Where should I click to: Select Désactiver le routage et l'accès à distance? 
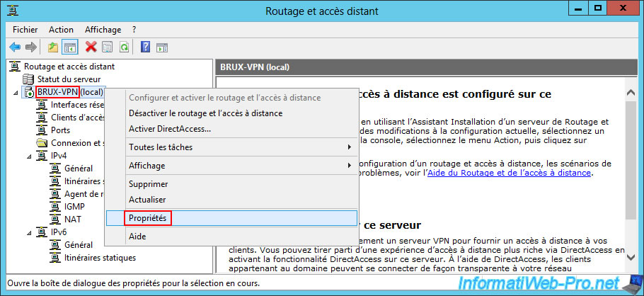click(x=205, y=113)
